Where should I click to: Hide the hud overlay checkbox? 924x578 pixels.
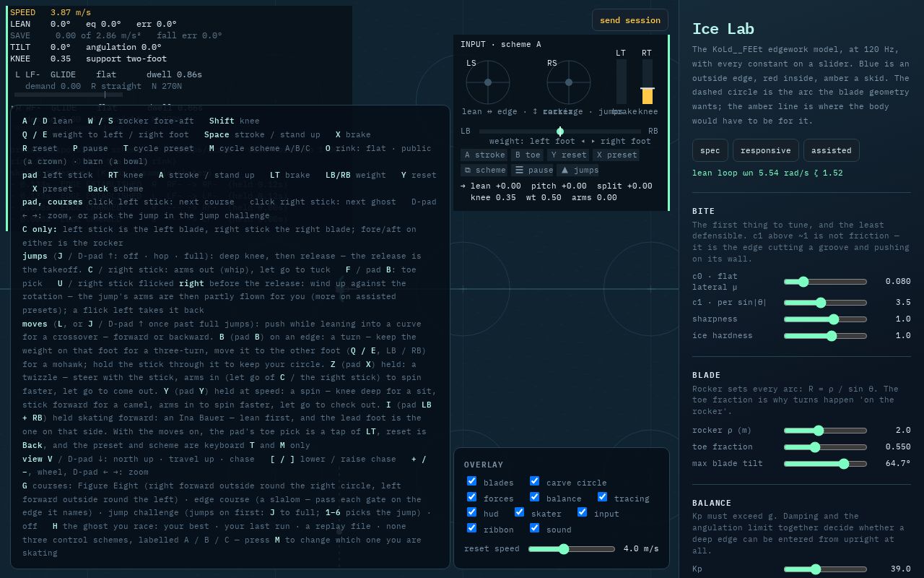click(472, 512)
